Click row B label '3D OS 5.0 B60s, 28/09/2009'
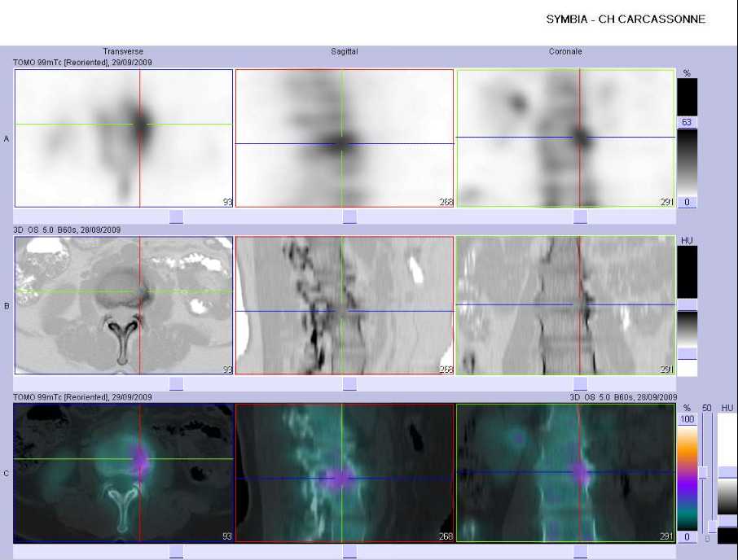Screen dimensions: 738x560 point(67,230)
